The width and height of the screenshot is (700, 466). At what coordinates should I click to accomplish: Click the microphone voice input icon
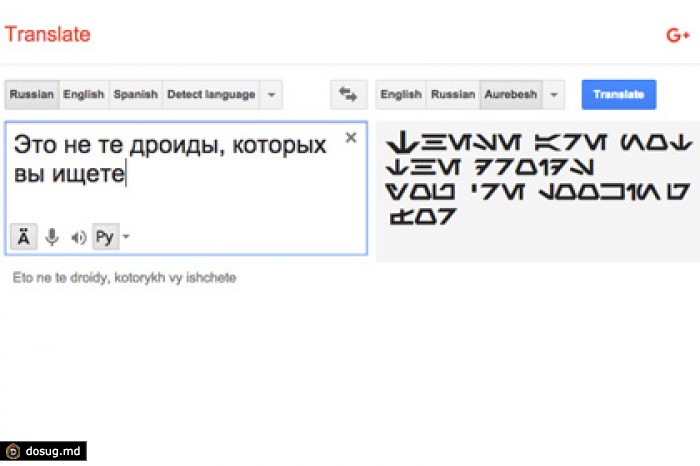click(x=52, y=237)
